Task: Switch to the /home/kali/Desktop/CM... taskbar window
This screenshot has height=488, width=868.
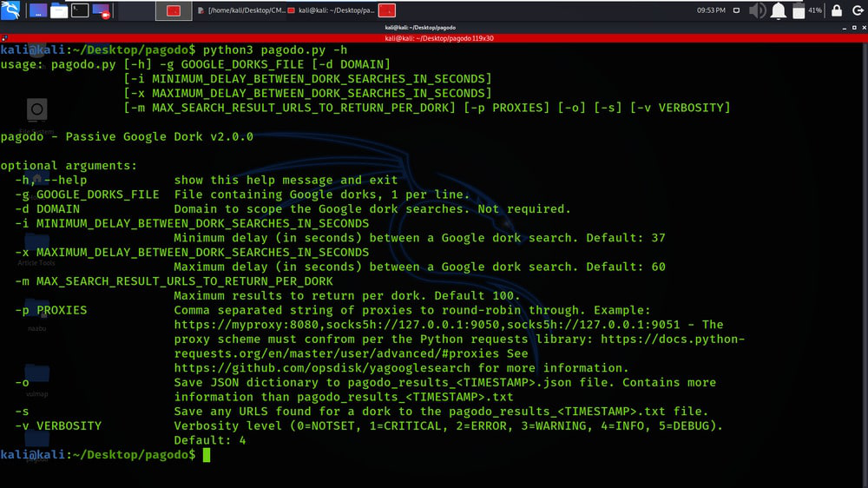Action: 241,10
